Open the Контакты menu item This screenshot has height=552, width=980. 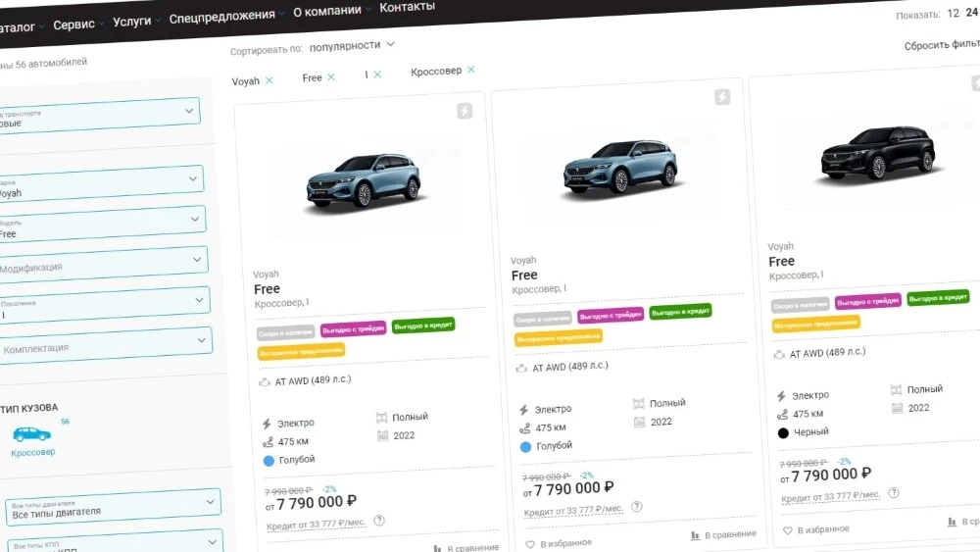tap(407, 7)
